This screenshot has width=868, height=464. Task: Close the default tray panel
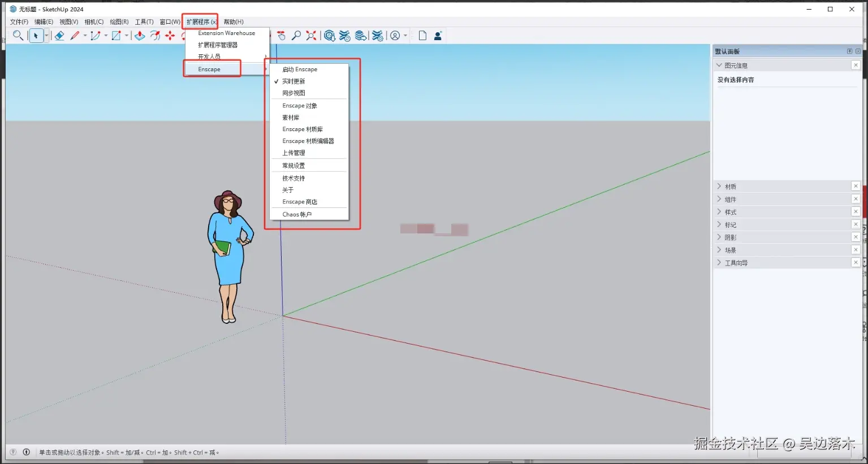pos(858,51)
